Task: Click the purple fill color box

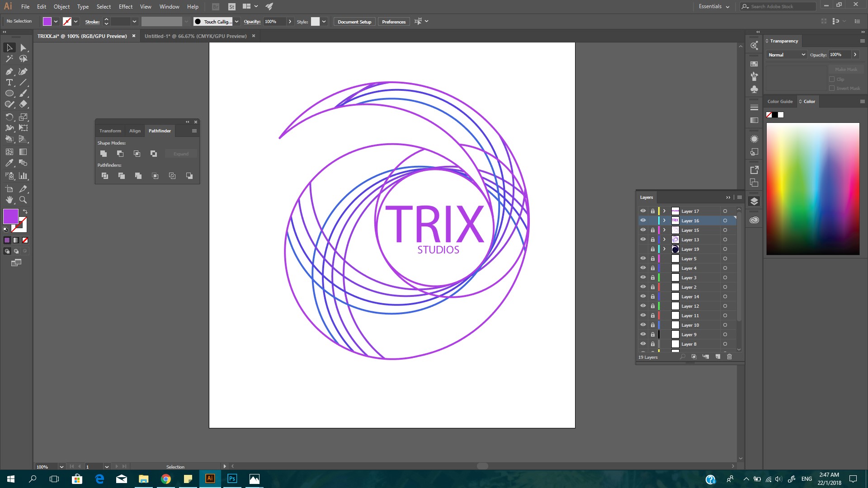Action: (x=10, y=216)
